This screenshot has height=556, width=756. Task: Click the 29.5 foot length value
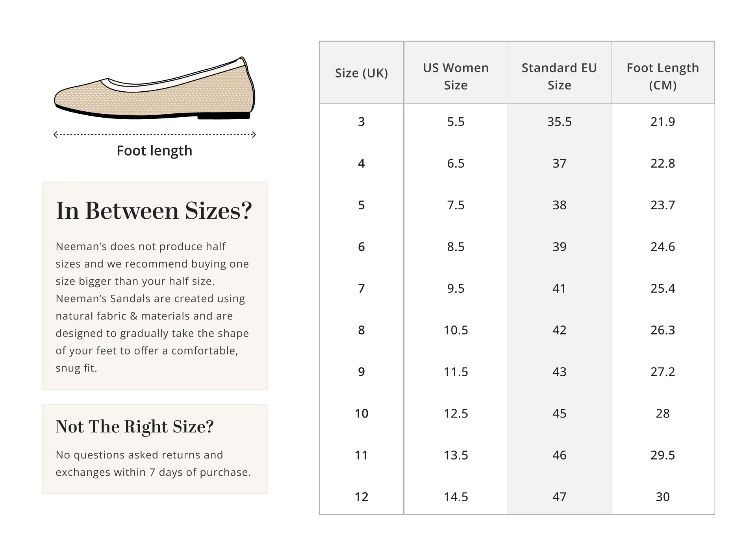pyautogui.click(x=663, y=455)
